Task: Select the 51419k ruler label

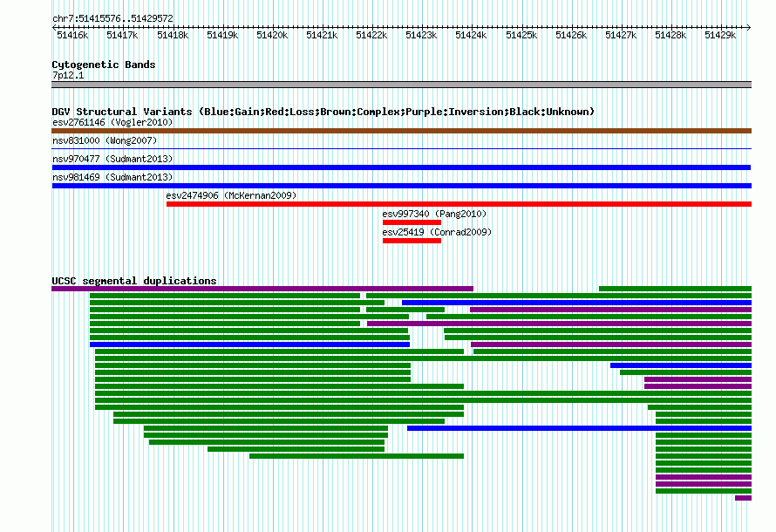Action: click(222, 35)
